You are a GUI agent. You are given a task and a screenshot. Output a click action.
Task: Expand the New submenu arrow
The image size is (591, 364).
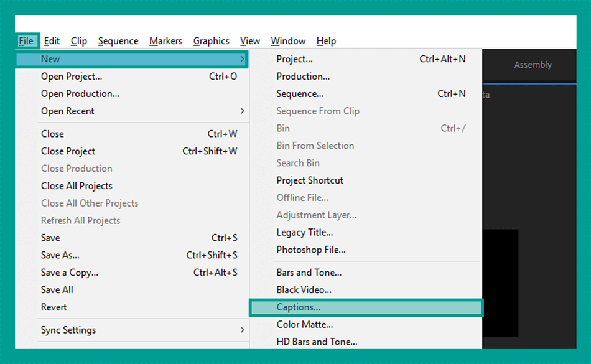(x=242, y=59)
